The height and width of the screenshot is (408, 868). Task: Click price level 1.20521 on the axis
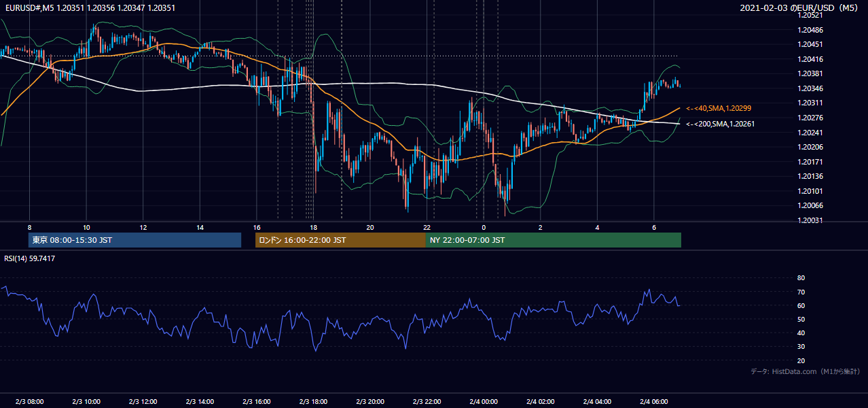click(x=810, y=15)
